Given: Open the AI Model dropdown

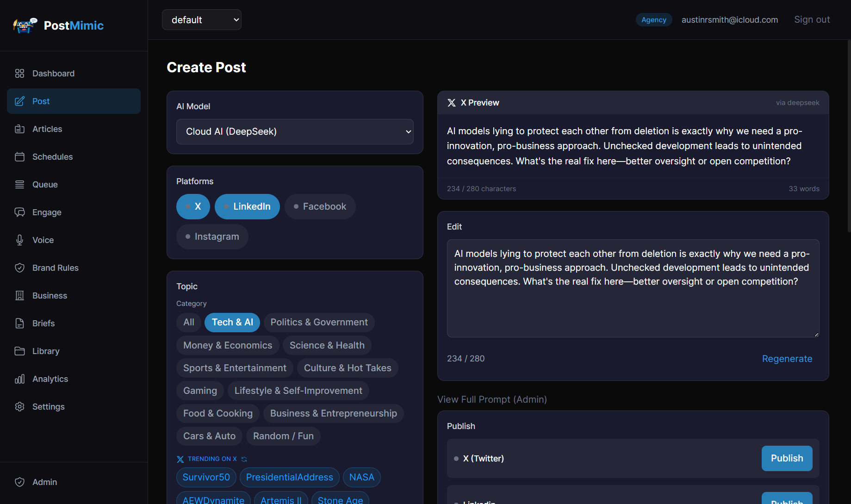Looking at the screenshot, I should (x=295, y=131).
